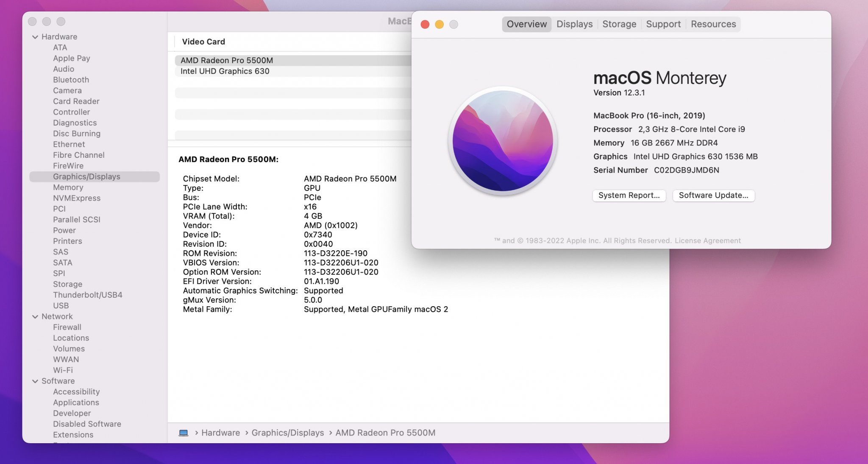Open the Audio hardware section
Image resolution: width=868 pixels, height=464 pixels.
tap(64, 69)
